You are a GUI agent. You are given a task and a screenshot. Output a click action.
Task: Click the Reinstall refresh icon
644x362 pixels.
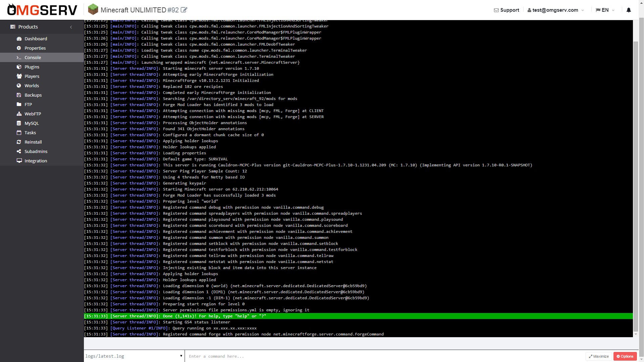click(19, 142)
